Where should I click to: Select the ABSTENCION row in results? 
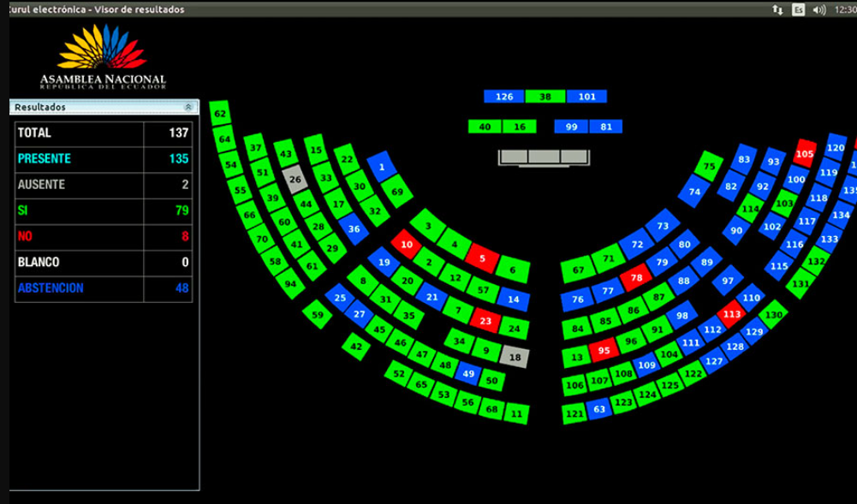(x=103, y=288)
